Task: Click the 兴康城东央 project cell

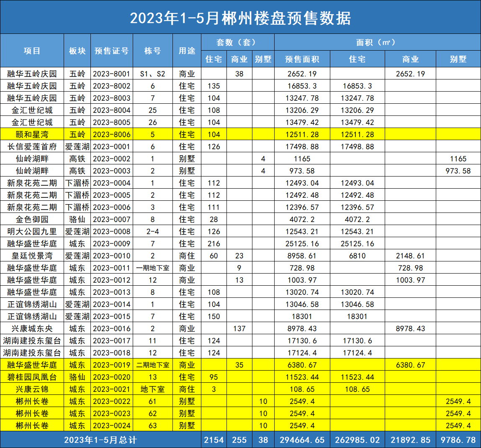Action: coord(32,329)
